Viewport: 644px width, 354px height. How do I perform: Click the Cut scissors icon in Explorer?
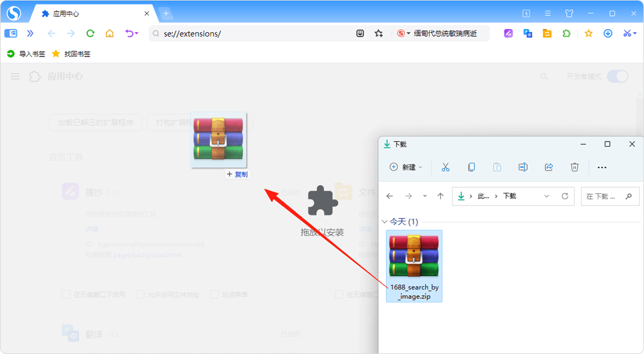pos(445,167)
